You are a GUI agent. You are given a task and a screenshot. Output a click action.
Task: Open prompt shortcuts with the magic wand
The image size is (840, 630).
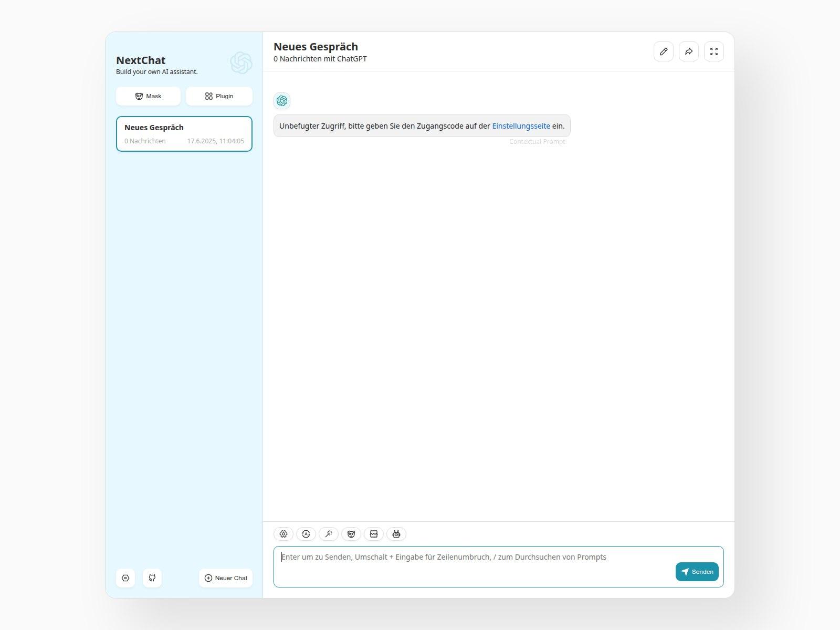(x=329, y=534)
